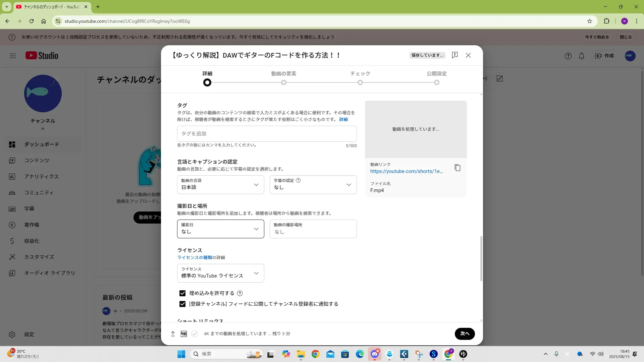Open the 字幕の認定 dropdown
This screenshot has height=362, width=644.
tap(313, 185)
